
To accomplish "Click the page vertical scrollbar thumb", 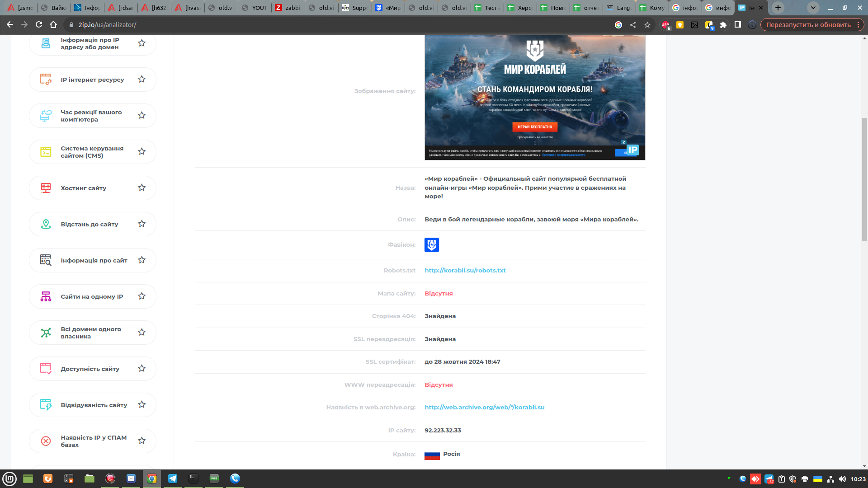I will click(x=864, y=180).
